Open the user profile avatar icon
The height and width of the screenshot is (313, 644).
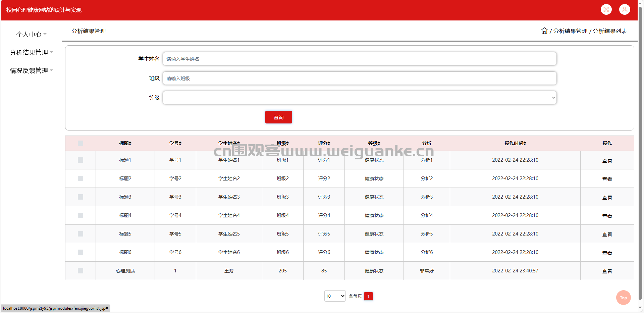click(x=625, y=9)
